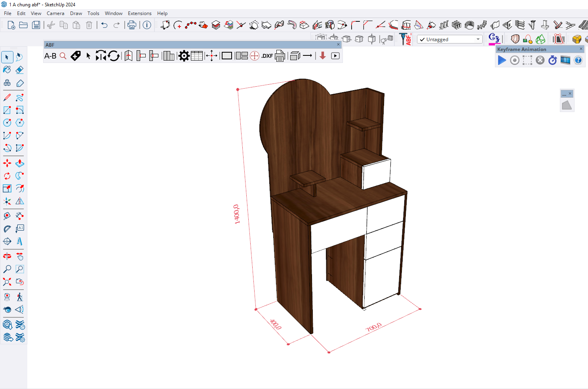Click the Undo arrow in toolbar
The width and height of the screenshot is (588, 389).
click(x=104, y=25)
